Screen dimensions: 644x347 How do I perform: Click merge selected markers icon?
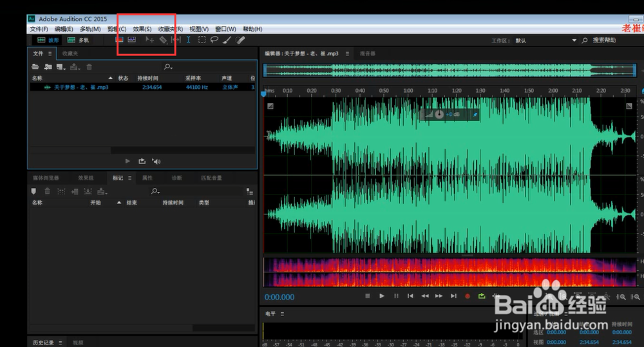point(61,191)
